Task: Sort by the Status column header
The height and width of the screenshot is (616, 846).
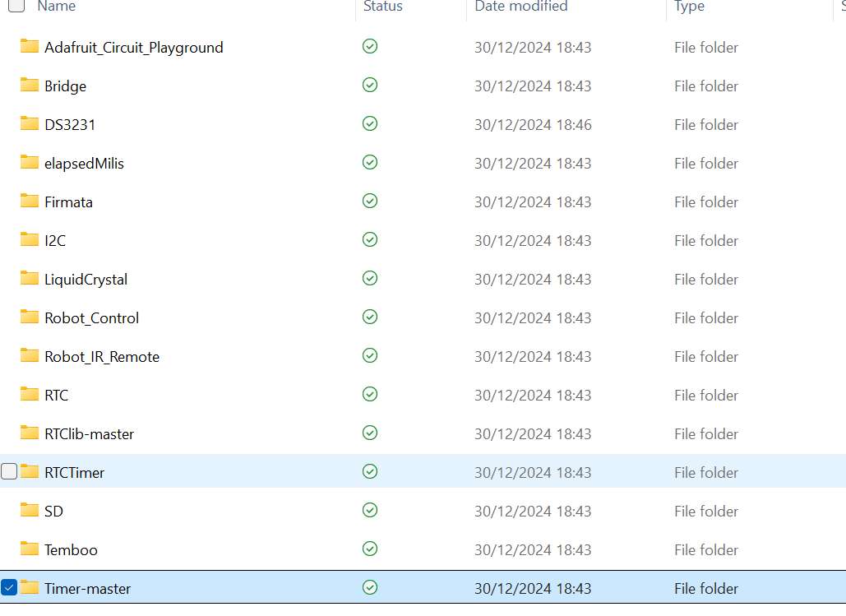Action: pos(383,6)
